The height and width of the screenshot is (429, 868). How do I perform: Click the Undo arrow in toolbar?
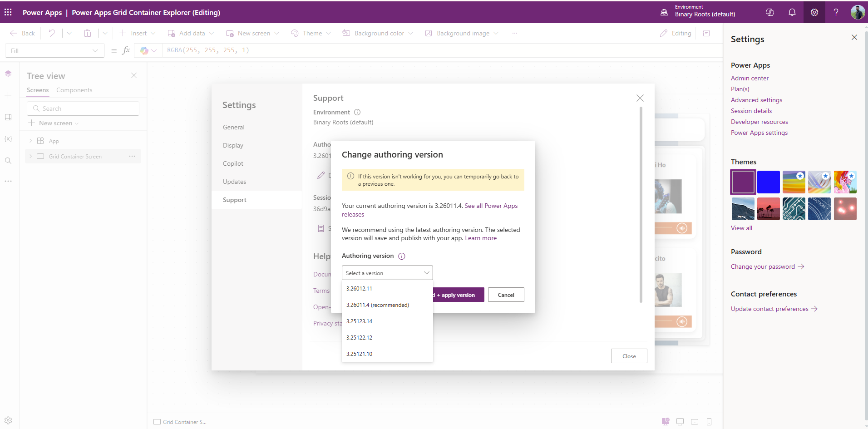pos(52,33)
